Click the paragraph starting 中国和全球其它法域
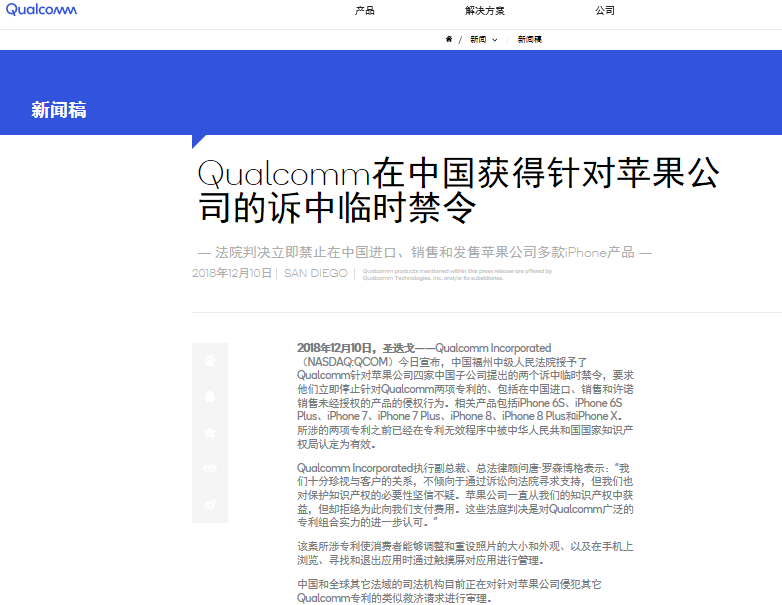782x605 pixels. click(x=449, y=591)
